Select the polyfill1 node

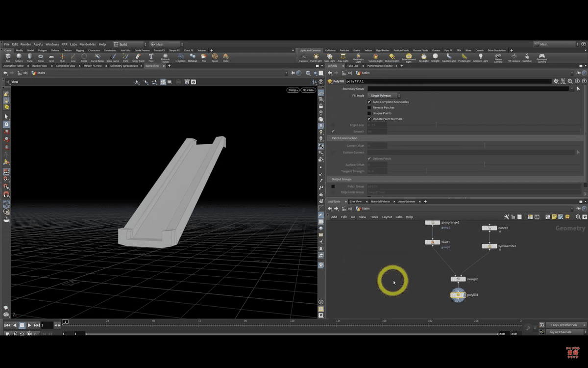(x=458, y=295)
